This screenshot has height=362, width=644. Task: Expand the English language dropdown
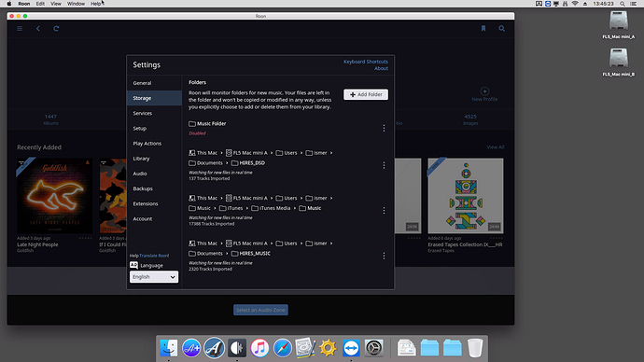coord(154,277)
